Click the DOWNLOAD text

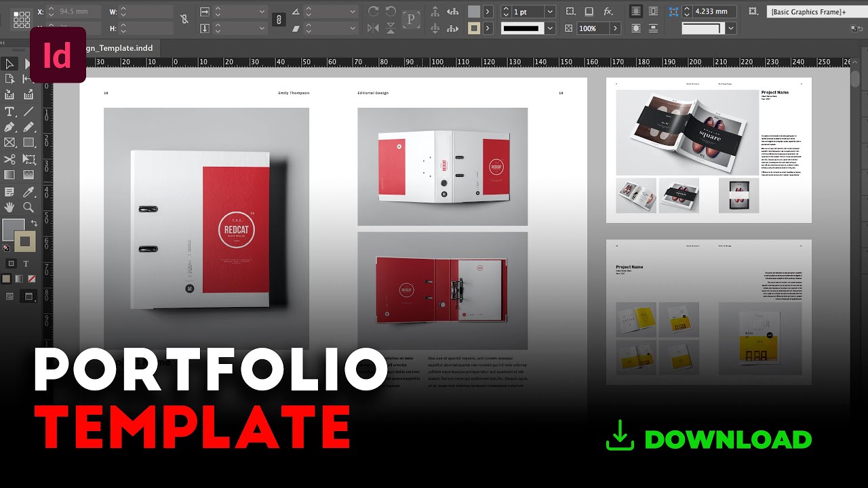728,439
